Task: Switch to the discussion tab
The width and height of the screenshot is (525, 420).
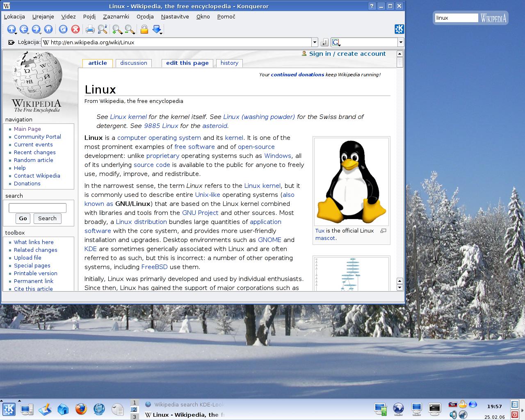Action: pyautogui.click(x=134, y=63)
